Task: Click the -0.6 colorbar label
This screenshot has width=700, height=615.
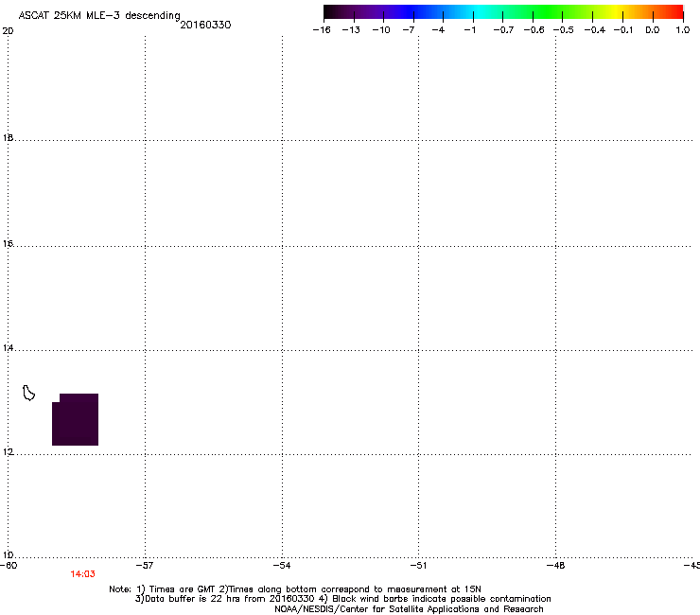Action: click(534, 30)
